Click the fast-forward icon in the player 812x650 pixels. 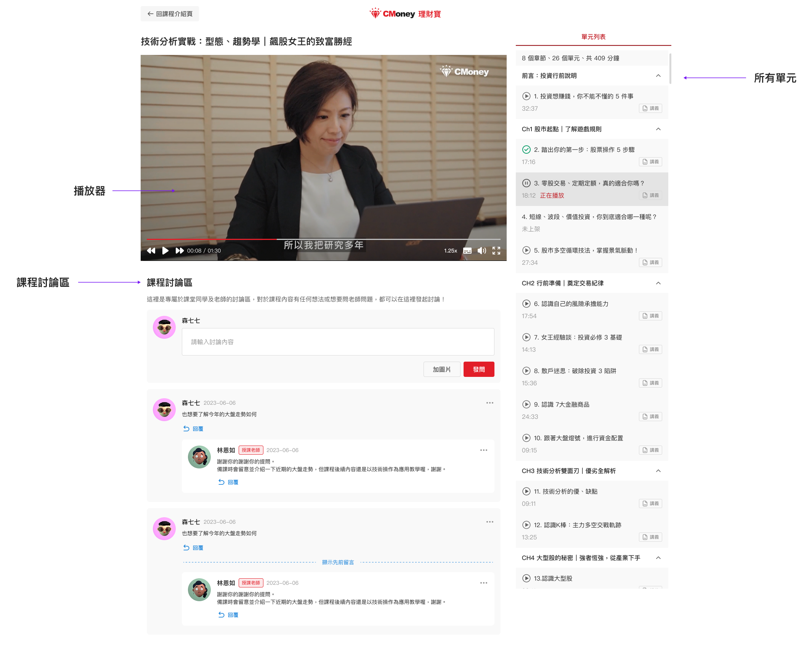(x=180, y=251)
